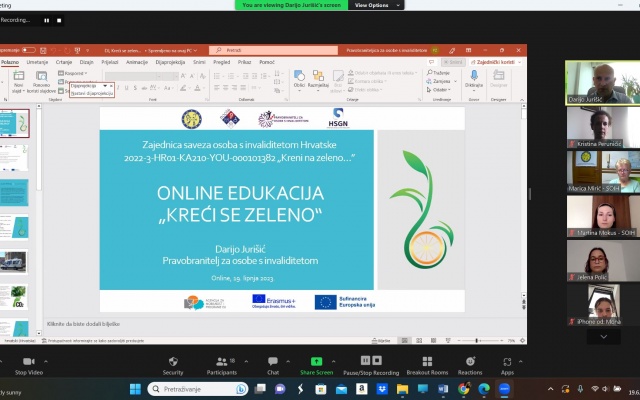Open the Oblici shapes gallery
The image size is (640, 400).
(x=299, y=80)
